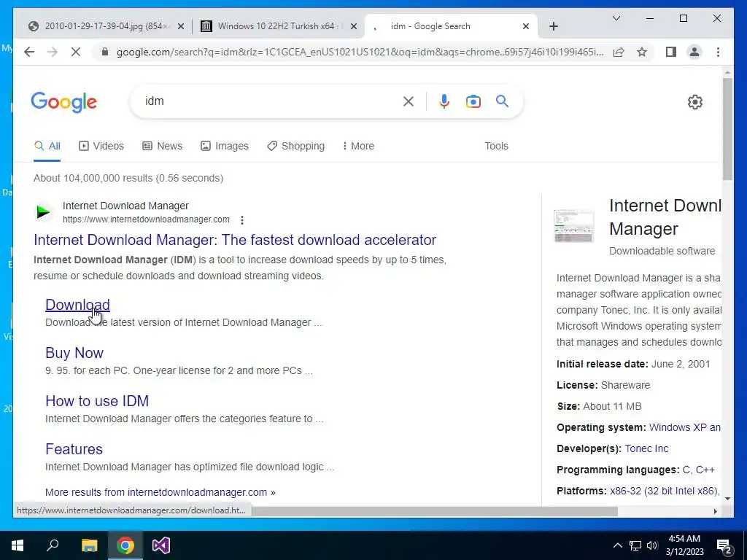Open Chrome three-dot menu

point(718,52)
